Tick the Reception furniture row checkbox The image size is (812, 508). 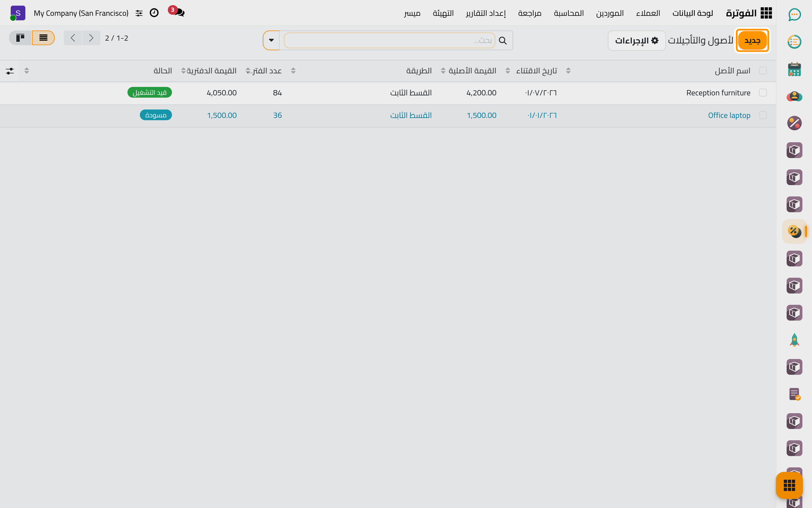pyautogui.click(x=763, y=93)
